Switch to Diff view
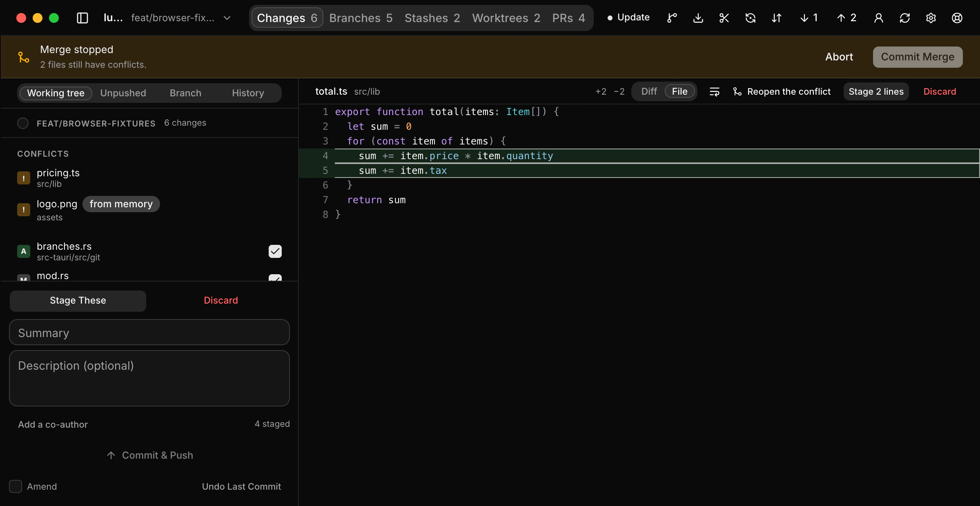This screenshot has width=980, height=506. pyautogui.click(x=649, y=91)
